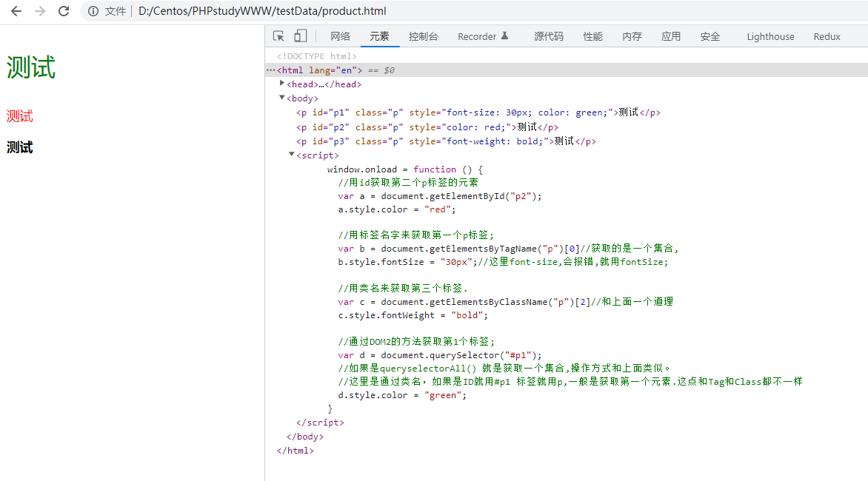
Task: Collapse the script element node
Action: point(292,154)
